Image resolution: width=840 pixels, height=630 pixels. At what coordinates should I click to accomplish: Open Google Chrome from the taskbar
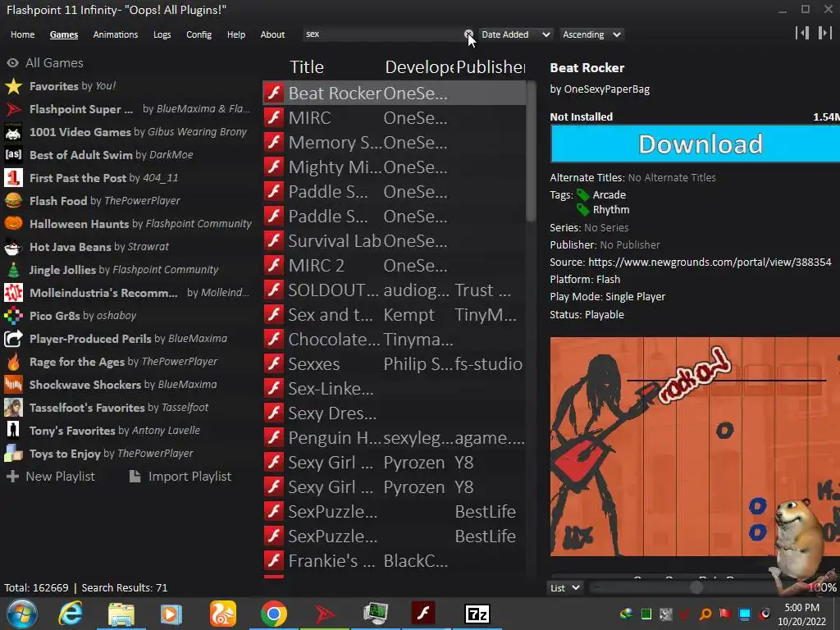(274, 614)
